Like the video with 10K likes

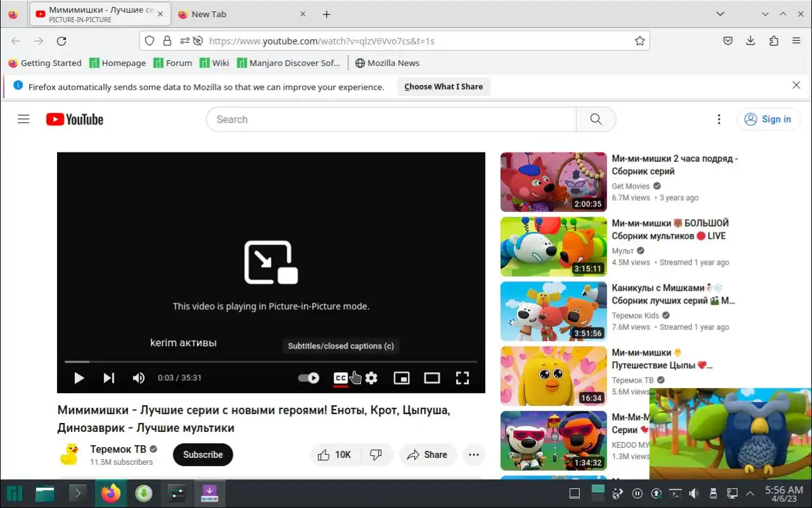334,455
